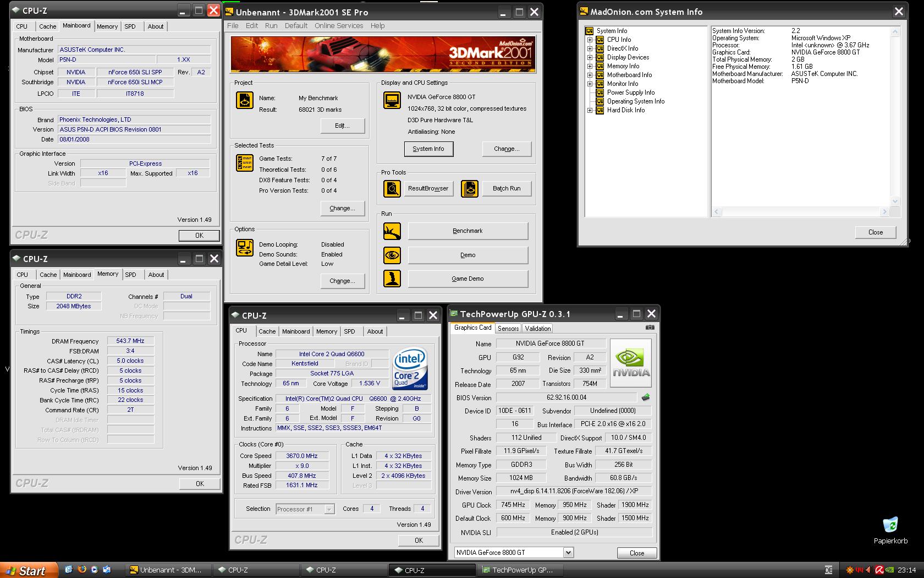
Task: Open the Papierkorb desktop icon
Action: pyautogui.click(x=890, y=530)
